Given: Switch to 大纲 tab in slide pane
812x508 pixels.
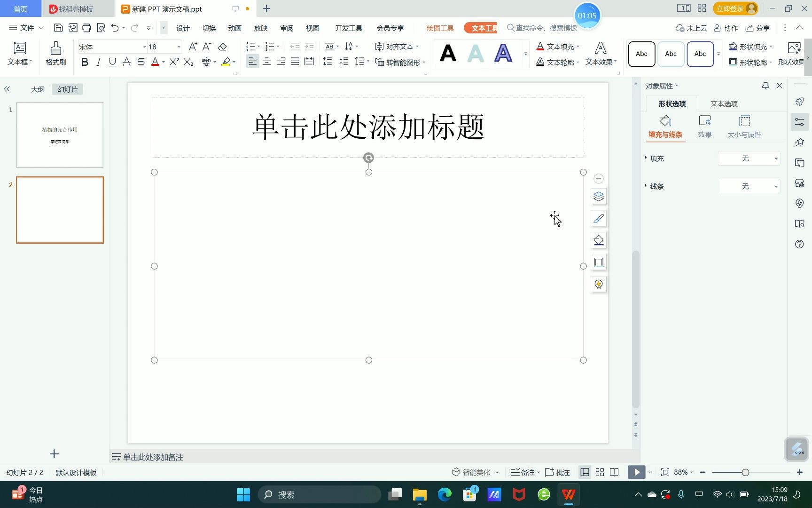Looking at the screenshot, I should pyautogui.click(x=38, y=89).
